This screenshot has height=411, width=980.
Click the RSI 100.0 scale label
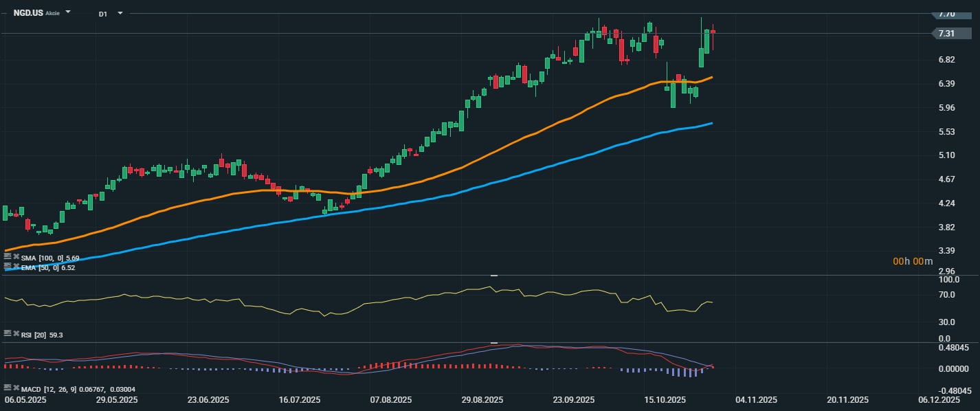949,280
